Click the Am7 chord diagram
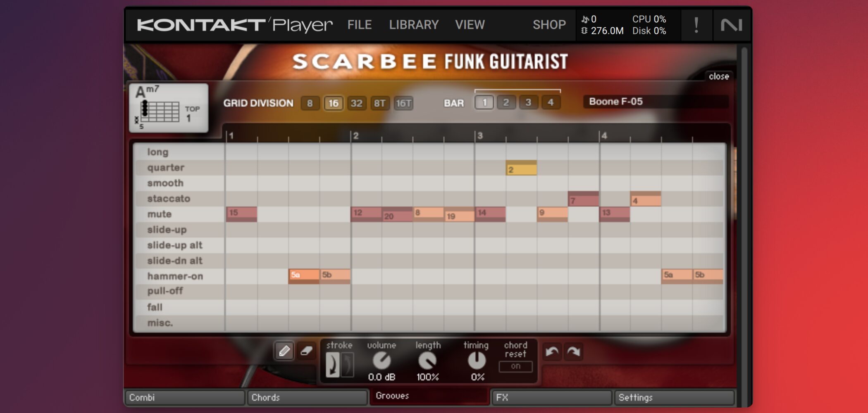This screenshot has height=413, width=868. [x=169, y=108]
